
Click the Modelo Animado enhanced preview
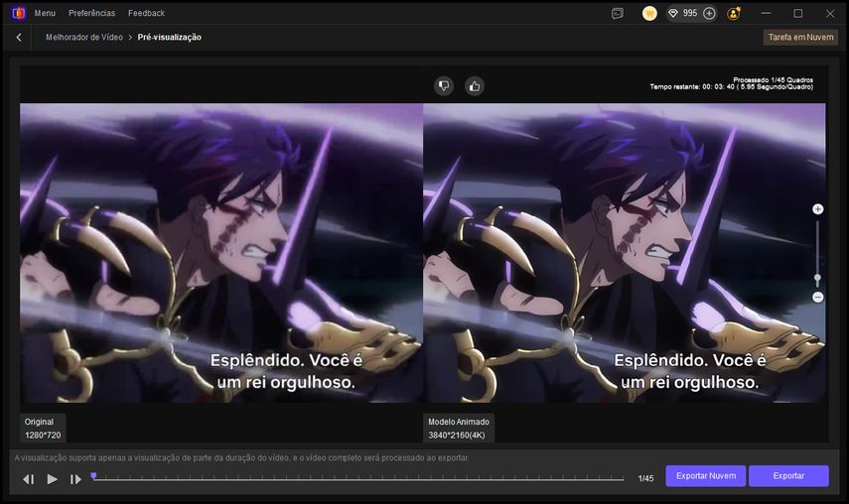(625, 253)
